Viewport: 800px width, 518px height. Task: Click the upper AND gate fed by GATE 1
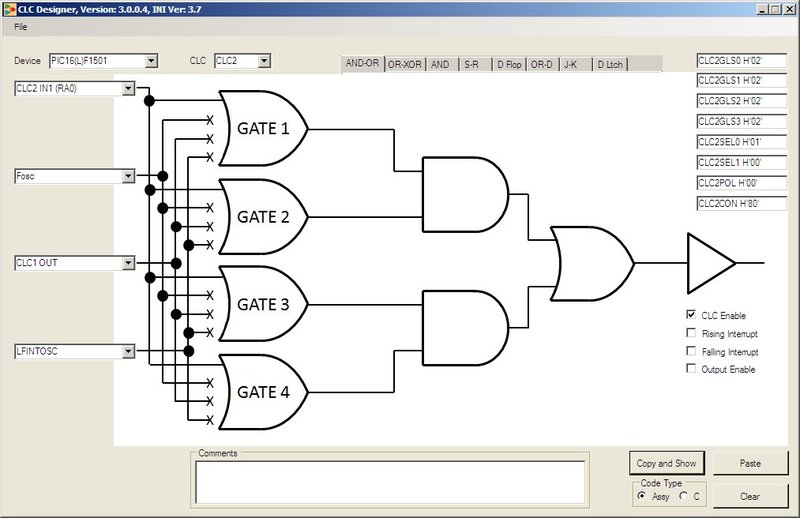click(x=465, y=194)
